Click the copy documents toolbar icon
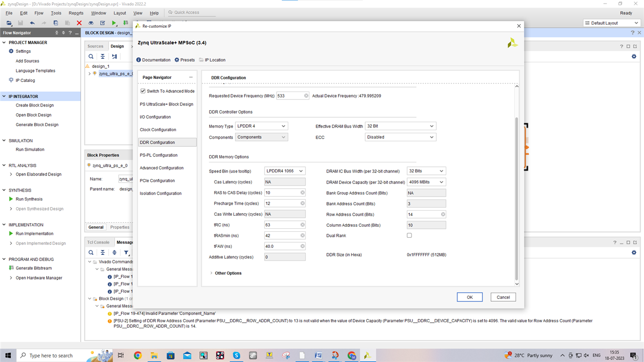This screenshot has width=644, height=362. click(55, 23)
